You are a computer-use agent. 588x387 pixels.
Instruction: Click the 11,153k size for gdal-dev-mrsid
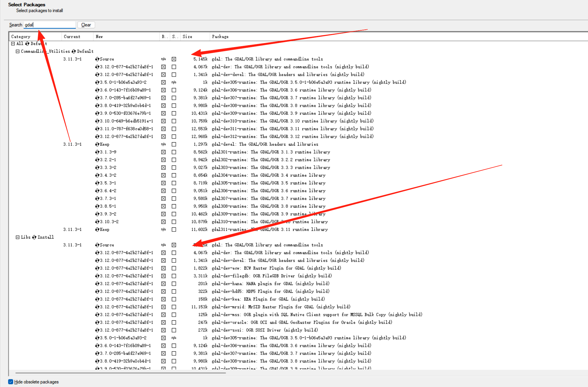[199, 307]
